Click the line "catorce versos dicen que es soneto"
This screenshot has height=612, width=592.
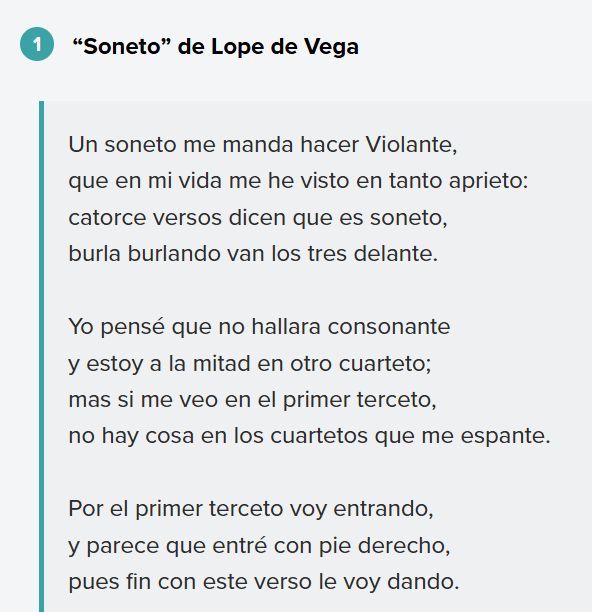pyautogui.click(x=258, y=217)
